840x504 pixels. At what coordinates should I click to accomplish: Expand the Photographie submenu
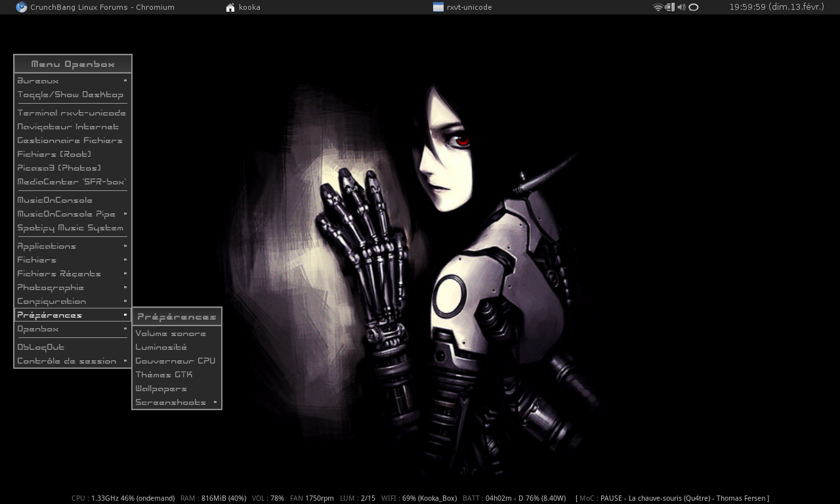tap(73, 287)
